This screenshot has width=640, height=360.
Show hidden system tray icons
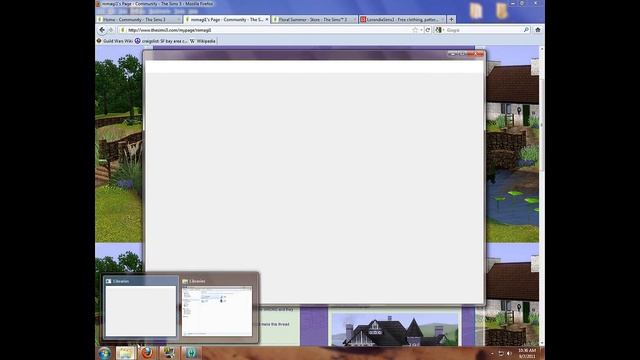pyautogui.click(x=492, y=353)
